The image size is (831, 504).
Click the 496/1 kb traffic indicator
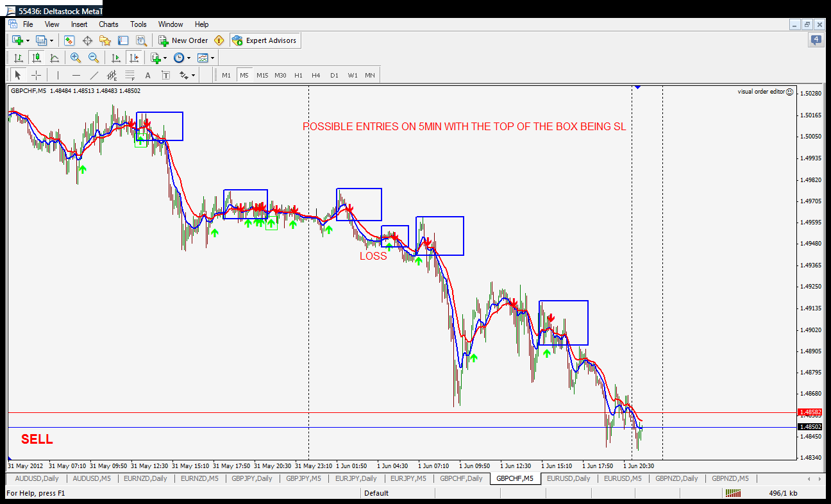click(783, 493)
